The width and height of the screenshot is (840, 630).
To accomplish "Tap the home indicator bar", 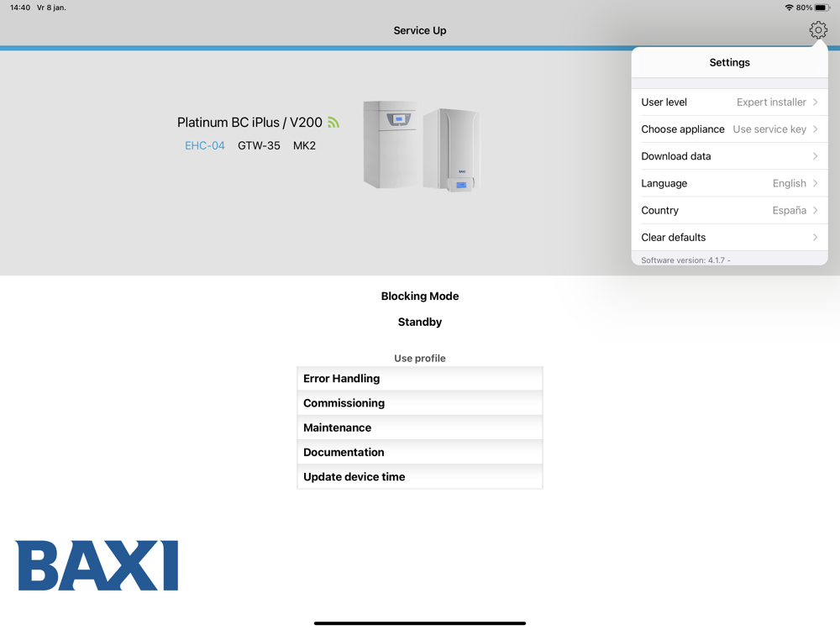I will (x=420, y=623).
